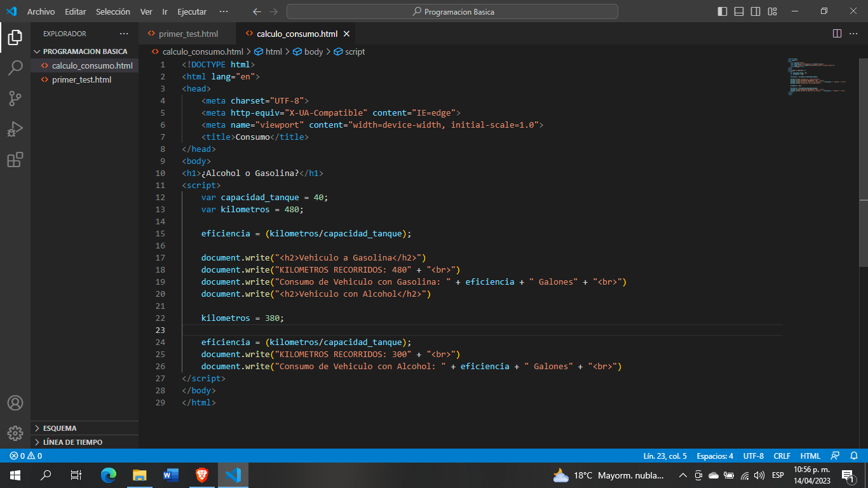Screen dimensions: 868x488
Task: Open File Explorer from the taskbar
Action: click(x=140, y=475)
